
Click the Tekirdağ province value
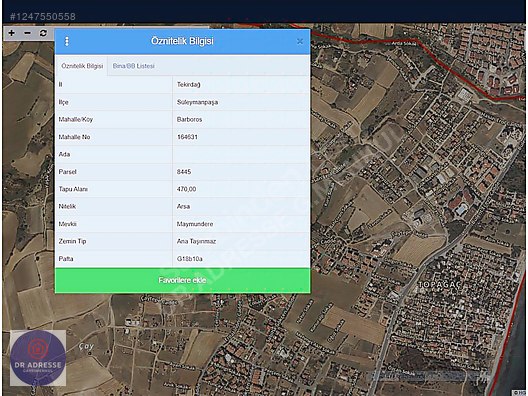(189, 85)
